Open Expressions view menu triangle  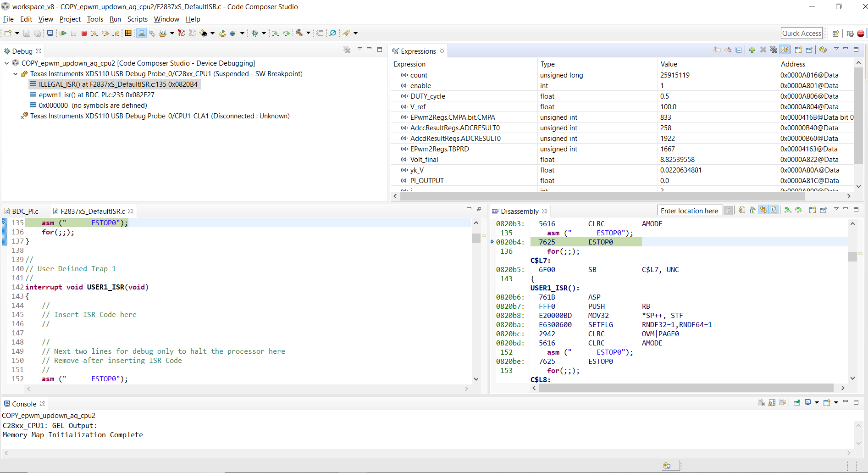pyautogui.click(x=836, y=49)
